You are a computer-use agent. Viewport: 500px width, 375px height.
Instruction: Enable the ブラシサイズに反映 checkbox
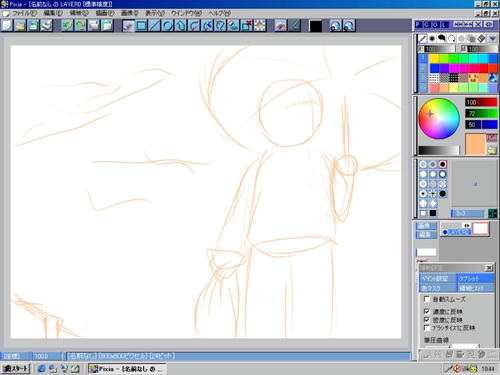[x=427, y=328]
